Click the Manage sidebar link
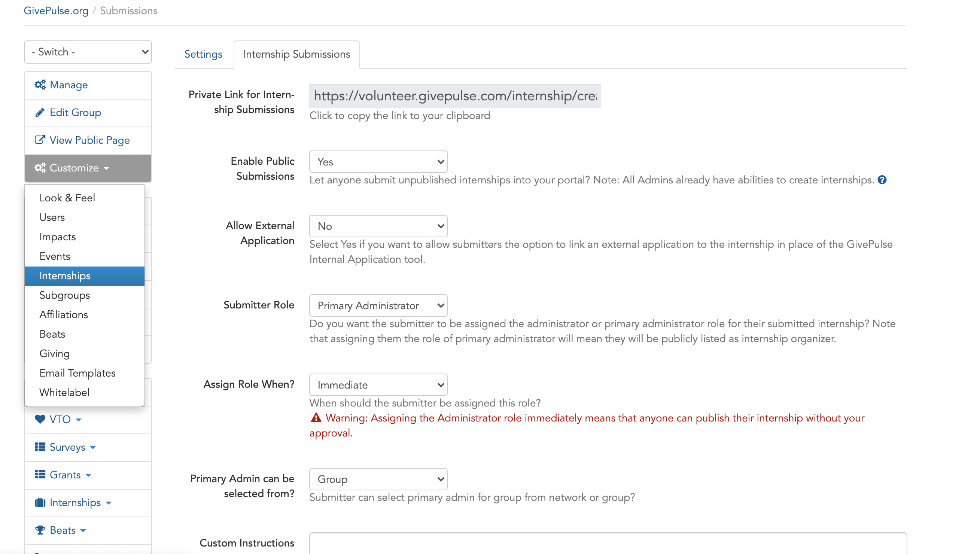This screenshot has width=980, height=554. [x=88, y=85]
